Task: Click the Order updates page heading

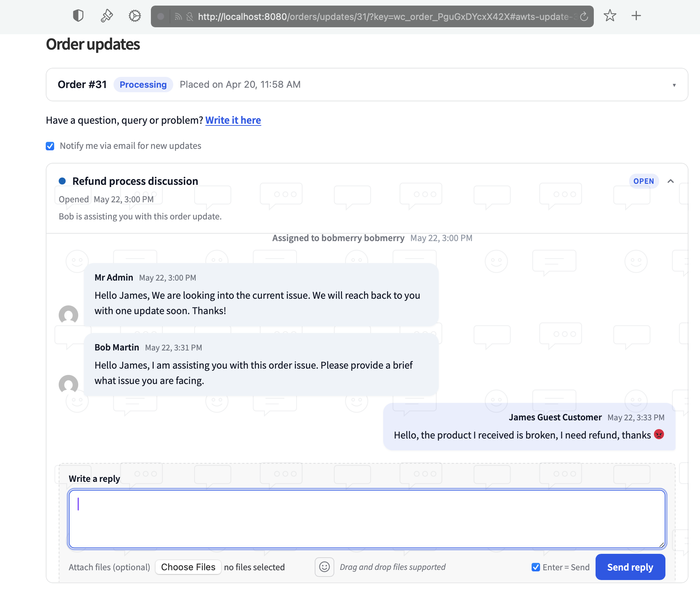Action: click(x=93, y=44)
